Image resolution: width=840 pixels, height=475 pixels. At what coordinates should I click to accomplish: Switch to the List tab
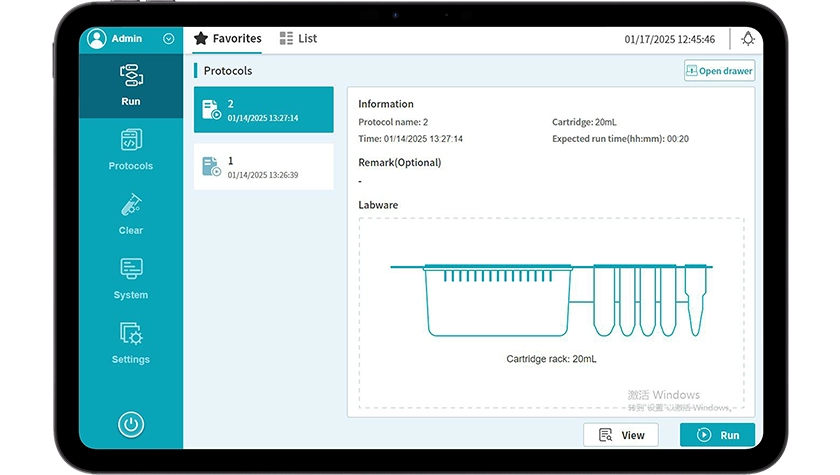298,39
